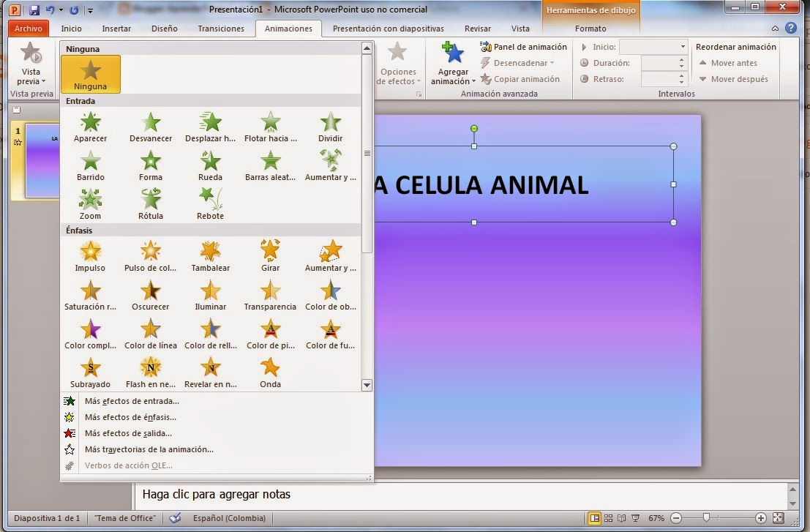Apply the Desvanecer entrance effect
The height and width of the screenshot is (532, 810).
pyautogui.click(x=150, y=126)
